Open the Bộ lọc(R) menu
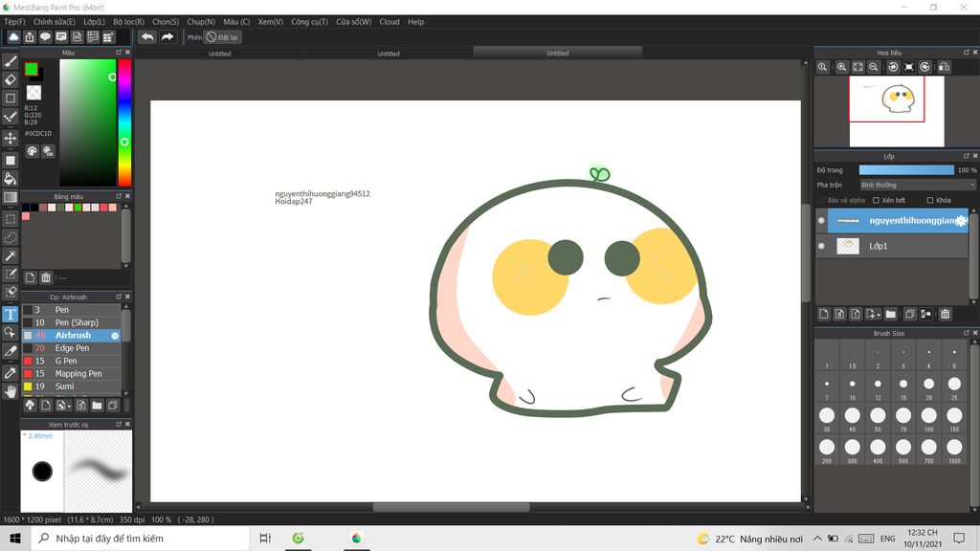The image size is (980, 551). coord(129,22)
